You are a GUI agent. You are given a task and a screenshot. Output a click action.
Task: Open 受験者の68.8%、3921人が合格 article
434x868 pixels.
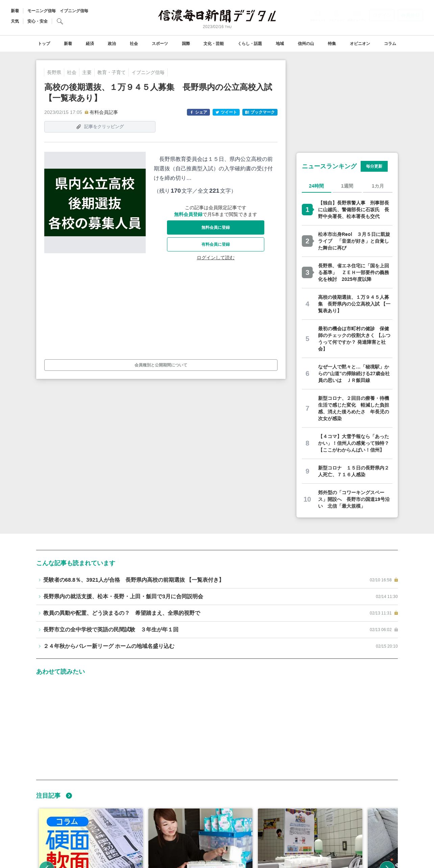coord(133,580)
